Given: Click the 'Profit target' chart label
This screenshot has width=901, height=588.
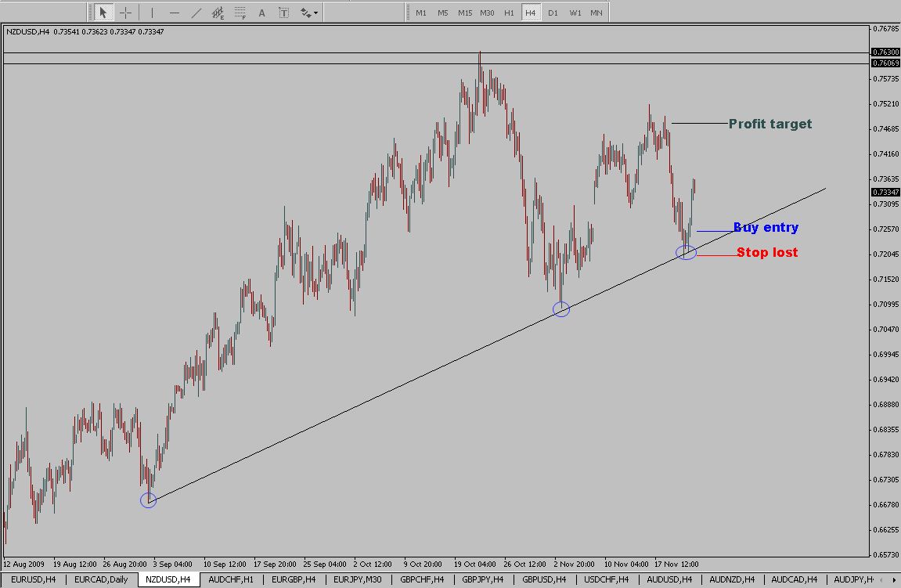Looking at the screenshot, I should [770, 124].
